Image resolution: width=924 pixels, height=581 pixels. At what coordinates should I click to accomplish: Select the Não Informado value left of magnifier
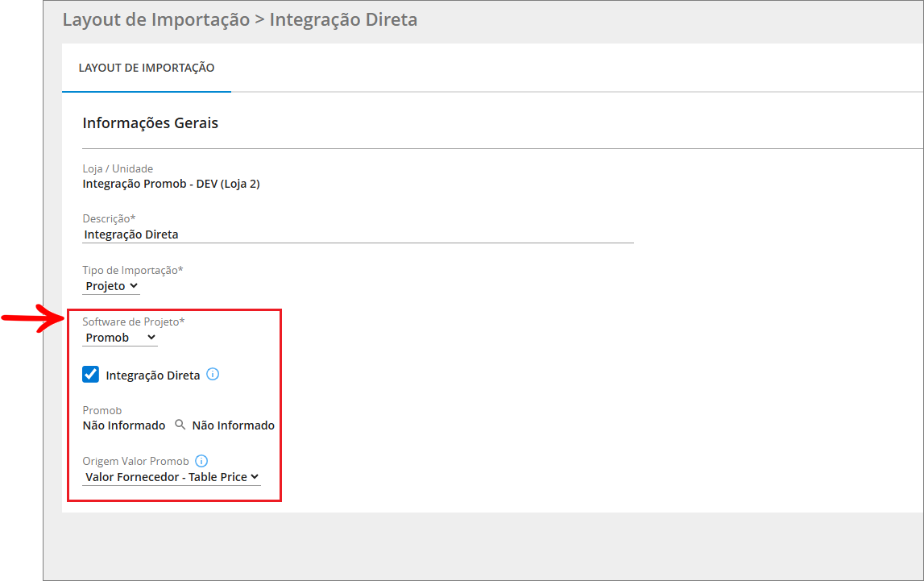[x=124, y=425]
